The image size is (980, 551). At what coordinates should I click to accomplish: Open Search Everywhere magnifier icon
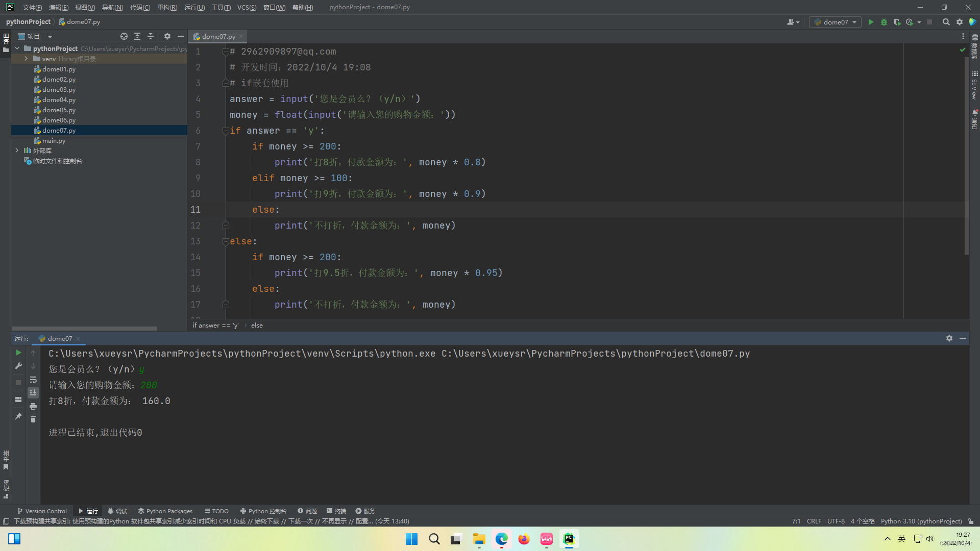coord(946,22)
